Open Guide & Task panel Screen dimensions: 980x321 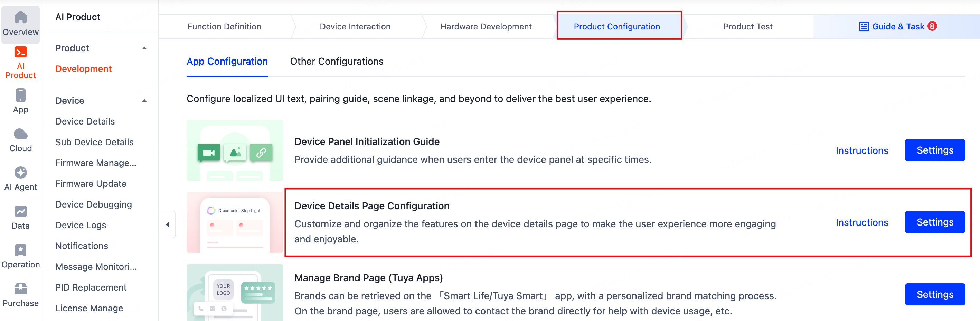point(897,27)
